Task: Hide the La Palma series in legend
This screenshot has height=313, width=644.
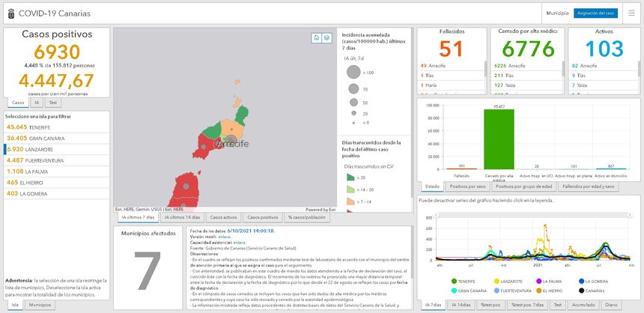Action: pos(538,281)
